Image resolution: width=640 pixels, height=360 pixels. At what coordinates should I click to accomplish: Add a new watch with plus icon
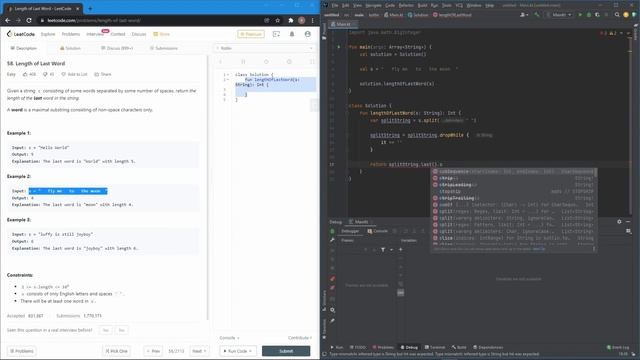pos(400,249)
